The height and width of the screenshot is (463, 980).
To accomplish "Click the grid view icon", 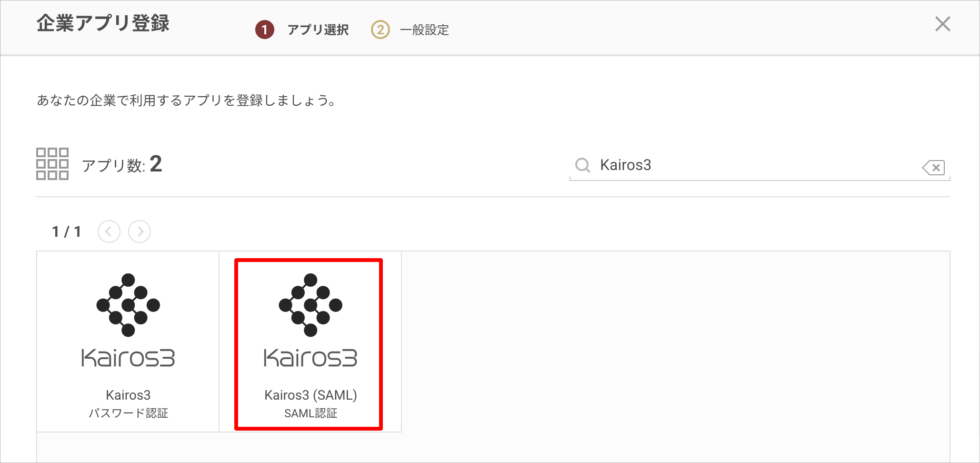I will pyautogui.click(x=52, y=164).
